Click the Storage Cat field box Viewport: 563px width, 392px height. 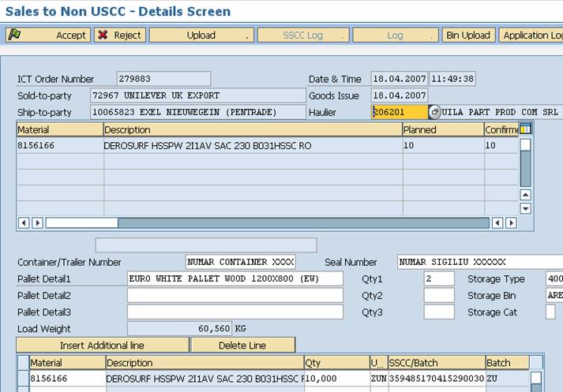point(550,312)
